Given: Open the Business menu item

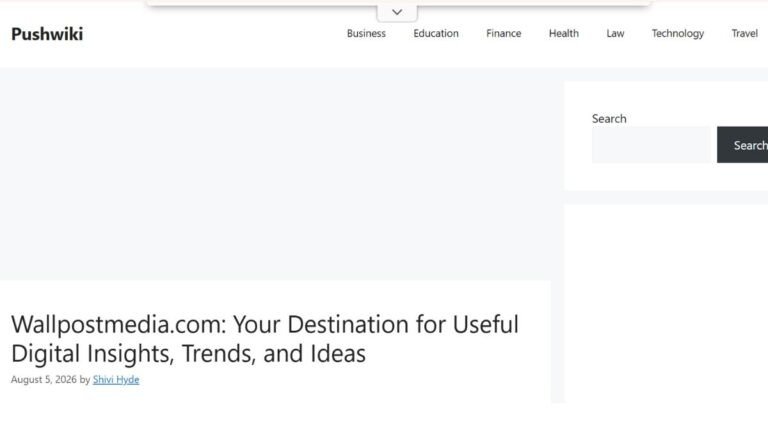Looking at the screenshot, I should pos(366,33).
